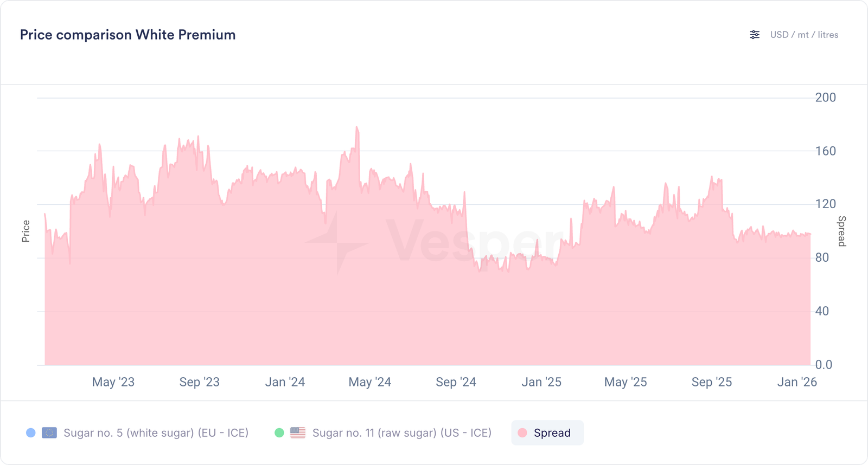Open chart settings sliders icon

(755, 35)
